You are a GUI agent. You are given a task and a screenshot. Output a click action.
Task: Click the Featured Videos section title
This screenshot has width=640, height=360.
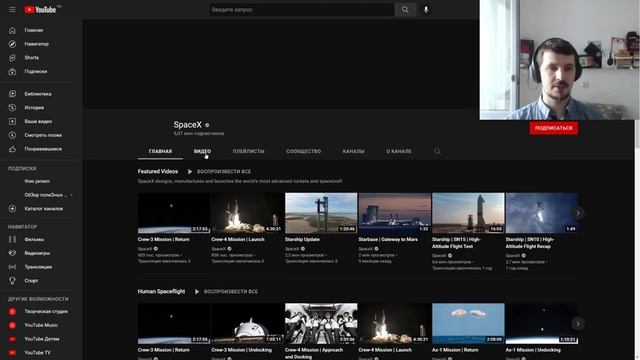158,171
